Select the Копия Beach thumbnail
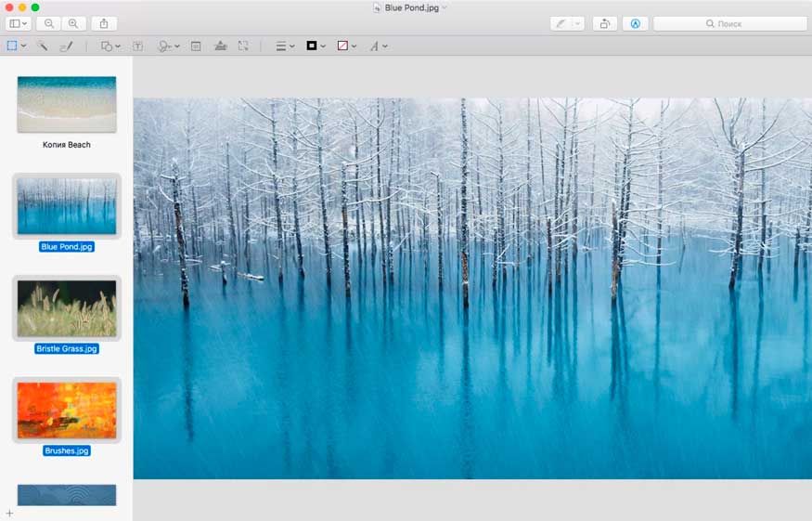Viewport: 812px width, 521px height. click(67, 104)
